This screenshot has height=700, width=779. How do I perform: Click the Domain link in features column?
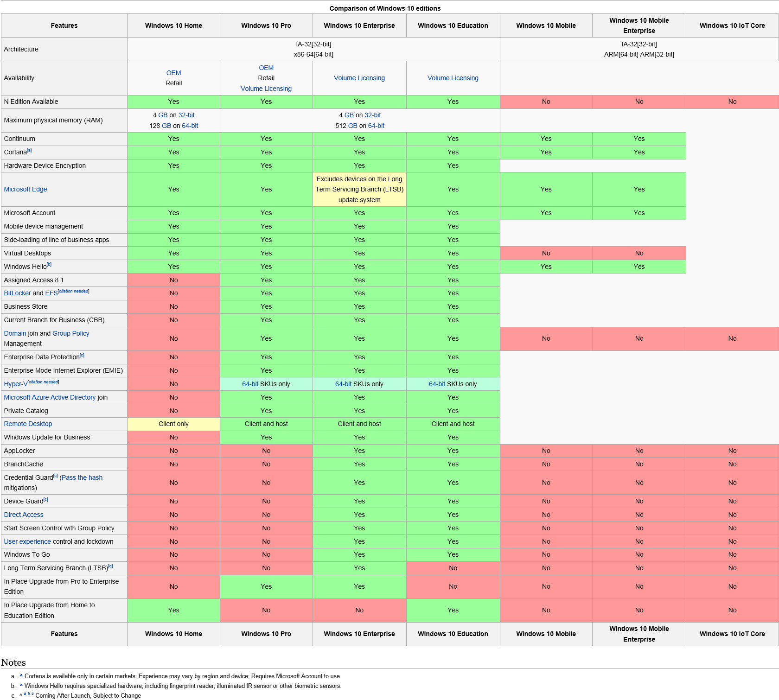point(15,333)
